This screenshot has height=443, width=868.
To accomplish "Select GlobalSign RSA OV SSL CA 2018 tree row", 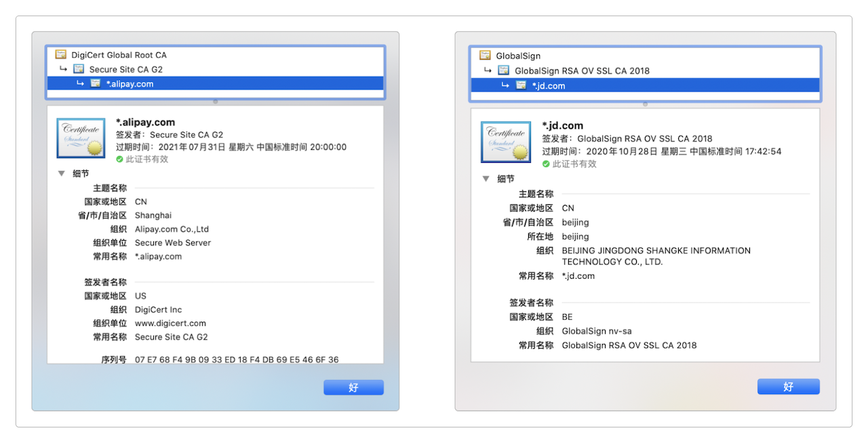I will [x=645, y=71].
